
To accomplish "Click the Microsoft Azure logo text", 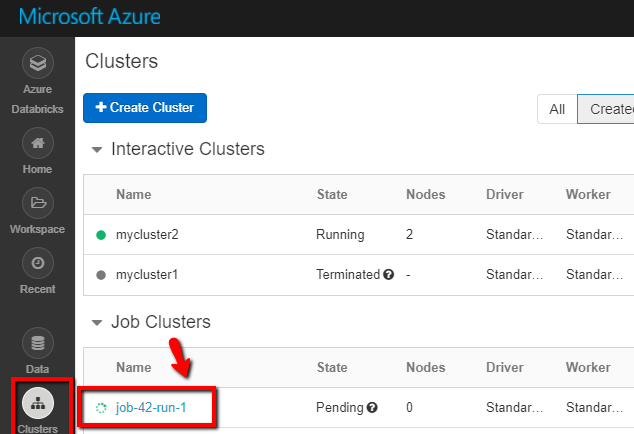I will tap(89, 17).
